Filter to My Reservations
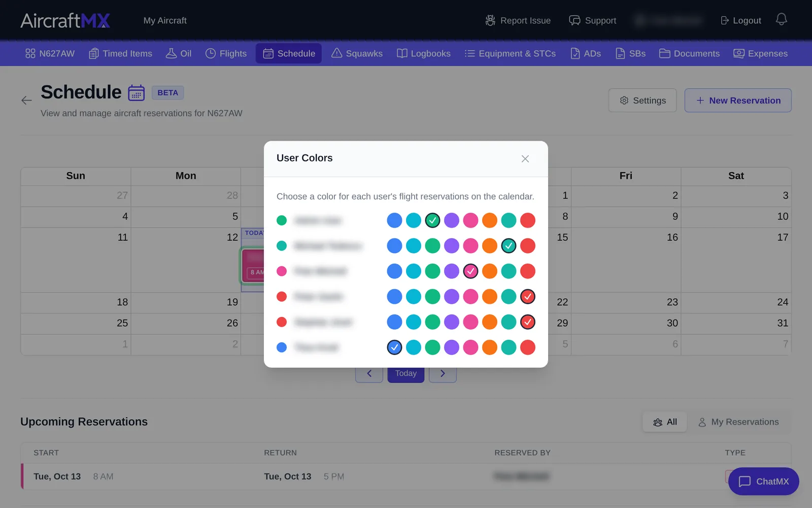This screenshot has width=812, height=508. pos(738,422)
